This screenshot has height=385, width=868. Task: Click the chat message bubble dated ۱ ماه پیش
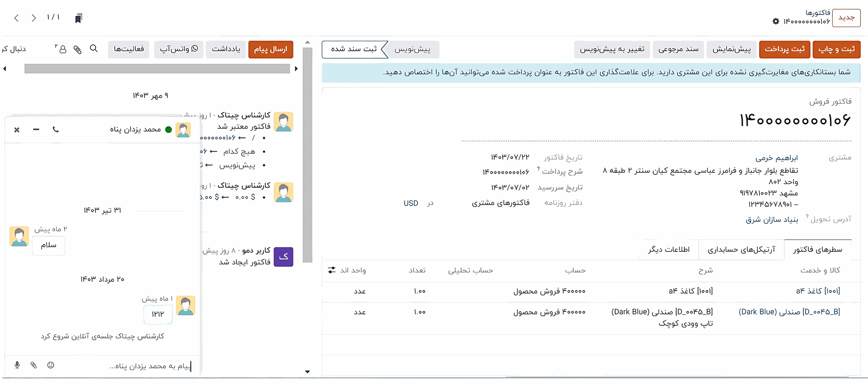coord(158,314)
